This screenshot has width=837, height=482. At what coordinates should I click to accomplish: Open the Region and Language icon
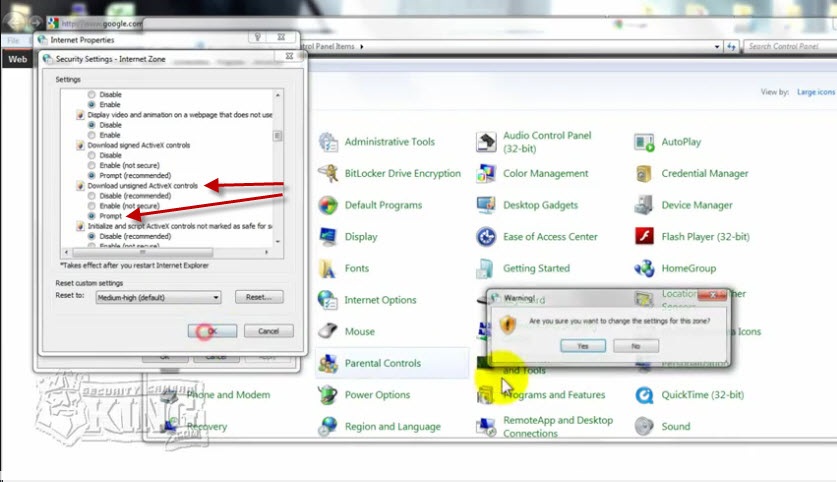(328, 426)
